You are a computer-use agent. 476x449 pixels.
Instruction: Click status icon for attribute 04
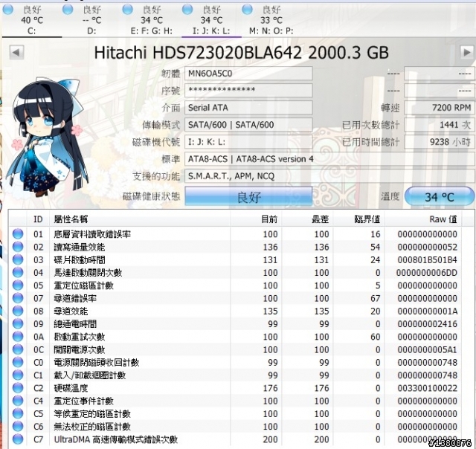[x=18, y=272]
